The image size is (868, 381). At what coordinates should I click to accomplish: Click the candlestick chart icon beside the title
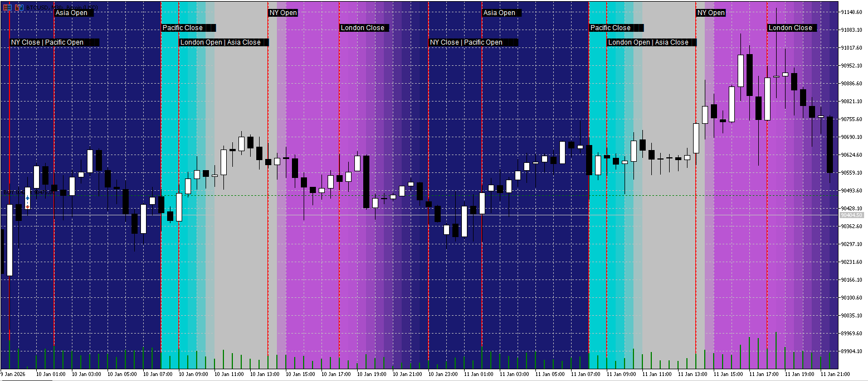point(19,7)
